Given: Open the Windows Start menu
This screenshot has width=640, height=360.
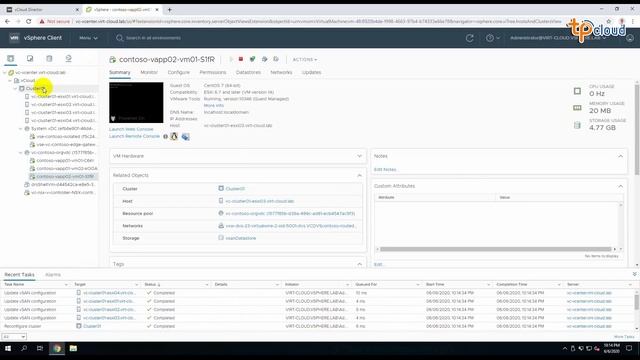Looking at the screenshot, I should (x=8, y=348).
